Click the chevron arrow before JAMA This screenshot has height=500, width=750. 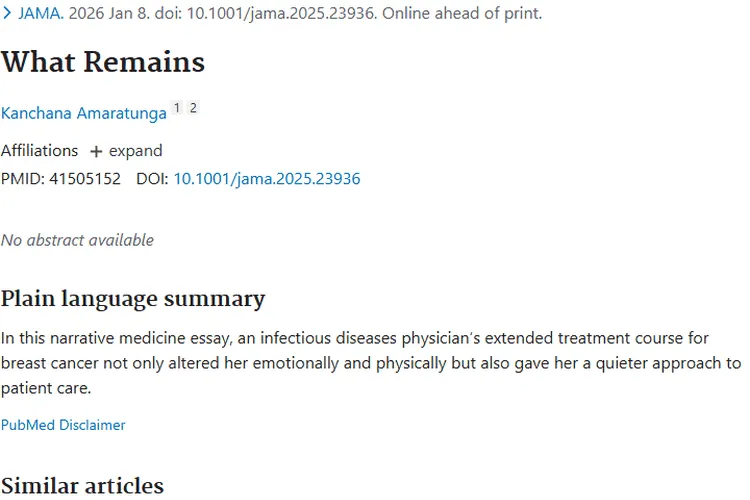click(7, 14)
